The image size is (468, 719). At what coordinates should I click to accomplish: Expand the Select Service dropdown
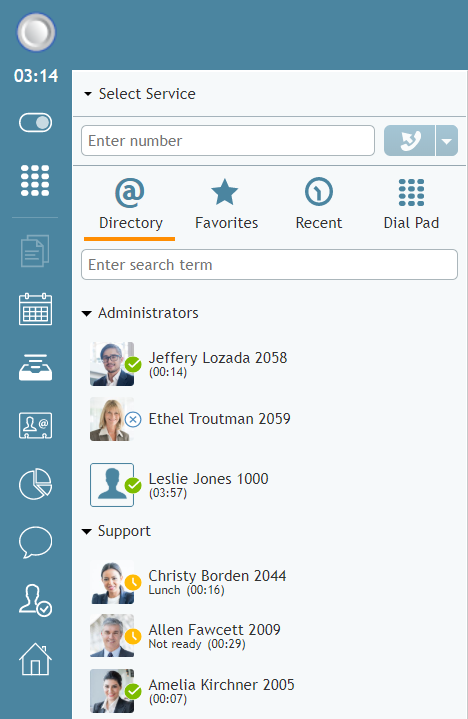coord(140,94)
